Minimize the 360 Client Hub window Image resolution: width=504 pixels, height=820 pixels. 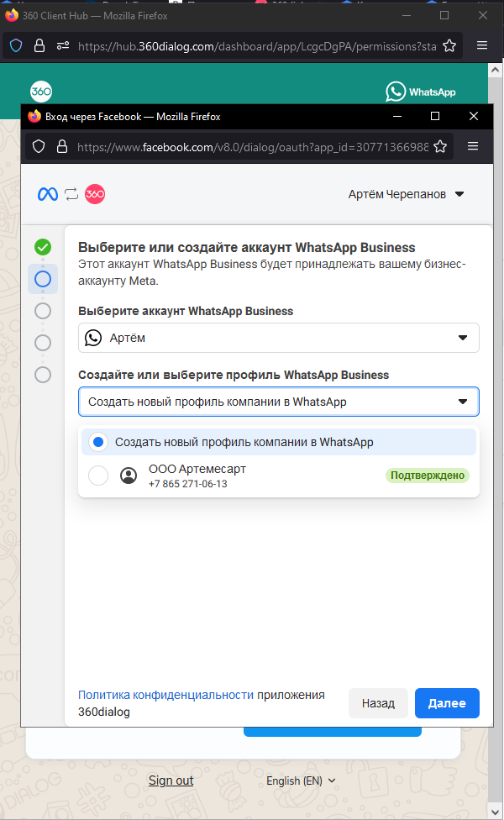(x=407, y=16)
